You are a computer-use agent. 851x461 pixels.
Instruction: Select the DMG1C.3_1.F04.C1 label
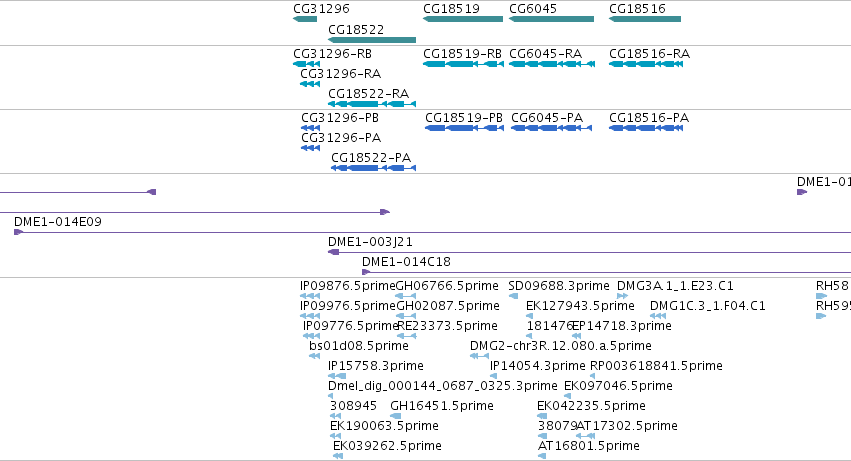[708, 306]
